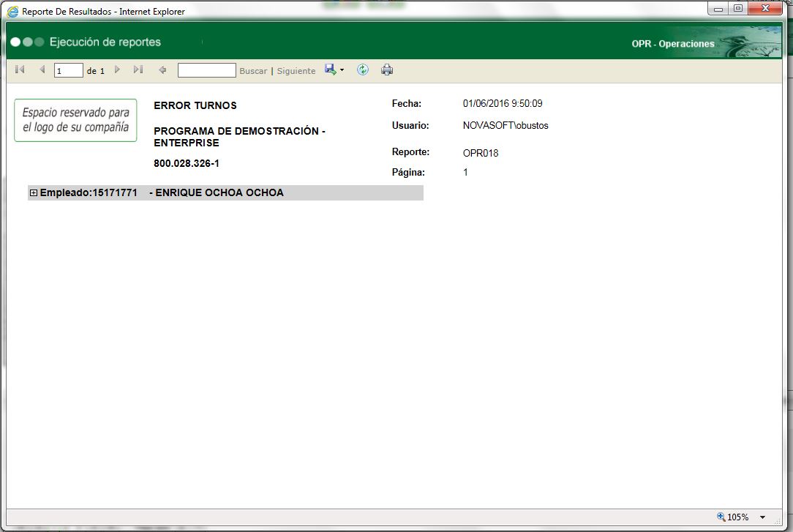Click the OPR - Operaciones header label

672,43
